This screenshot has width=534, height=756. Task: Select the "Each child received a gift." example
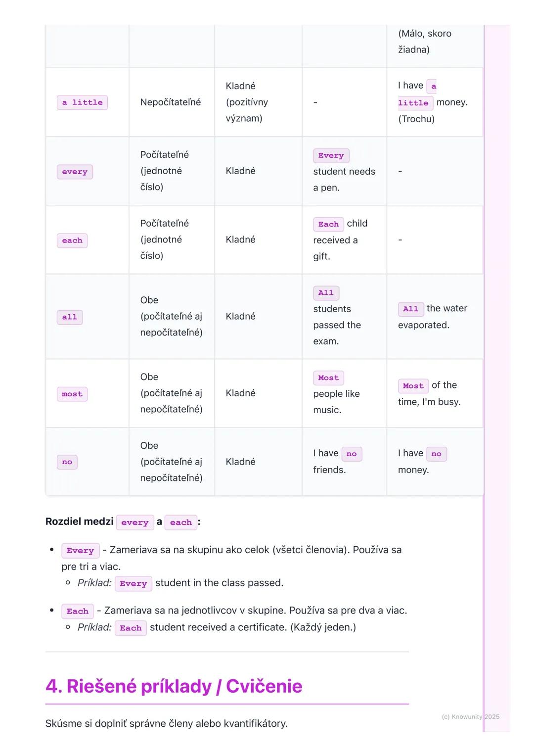340,240
